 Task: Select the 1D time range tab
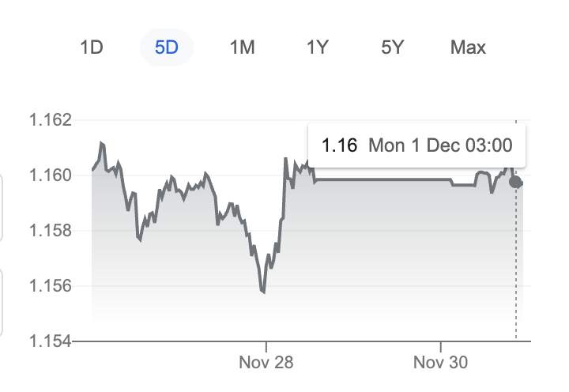pyautogui.click(x=92, y=47)
